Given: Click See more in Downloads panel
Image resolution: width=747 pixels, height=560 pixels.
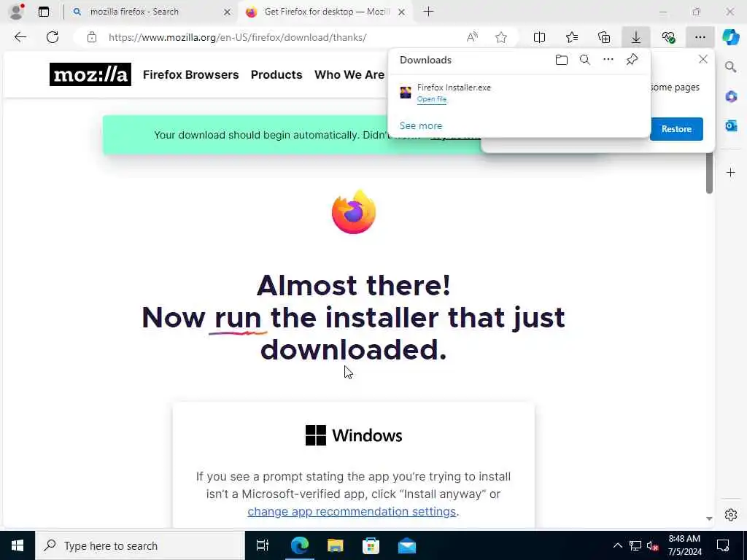Looking at the screenshot, I should pos(421,125).
